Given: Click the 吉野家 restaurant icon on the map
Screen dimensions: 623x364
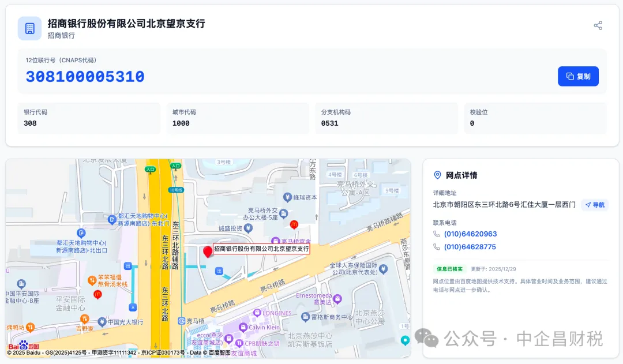Looking at the screenshot, I should [x=84, y=318].
